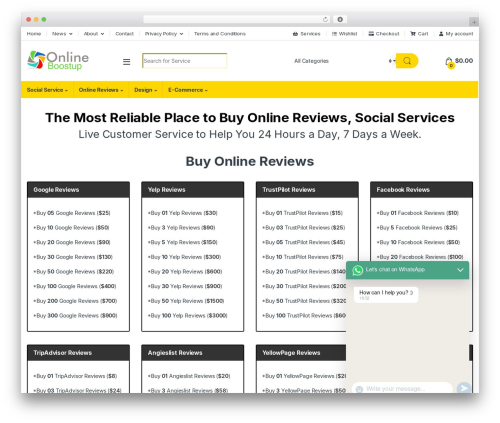Click the browser reload icon
This screenshot has height=423, width=500.
(x=325, y=19)
